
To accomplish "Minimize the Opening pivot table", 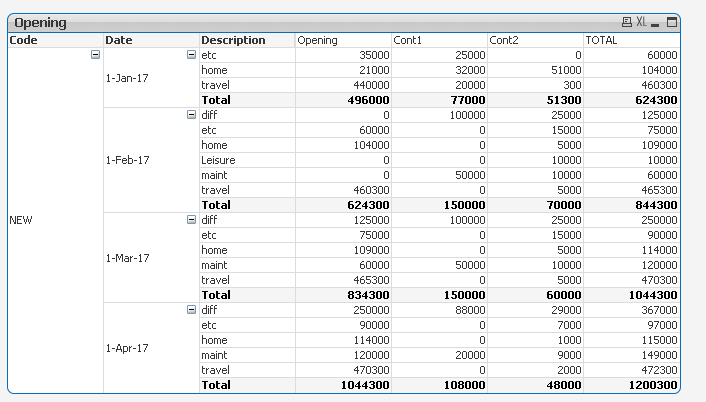I will coord(655,23).
